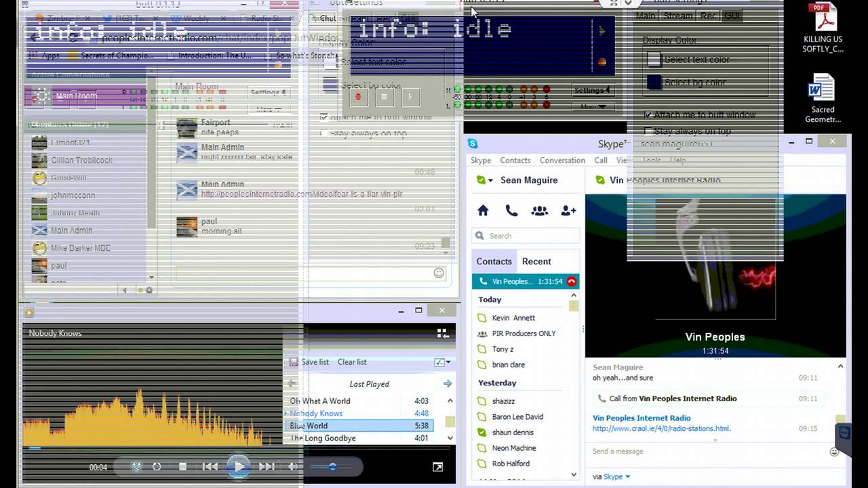Open Stream tab in butt settings
The width and height of the screenshot is (868, 488).
(x=678, y=16)
